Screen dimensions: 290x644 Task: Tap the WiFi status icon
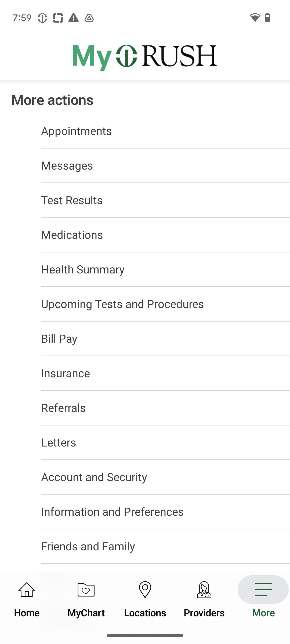pyautogui.click(x=255, y=18)
